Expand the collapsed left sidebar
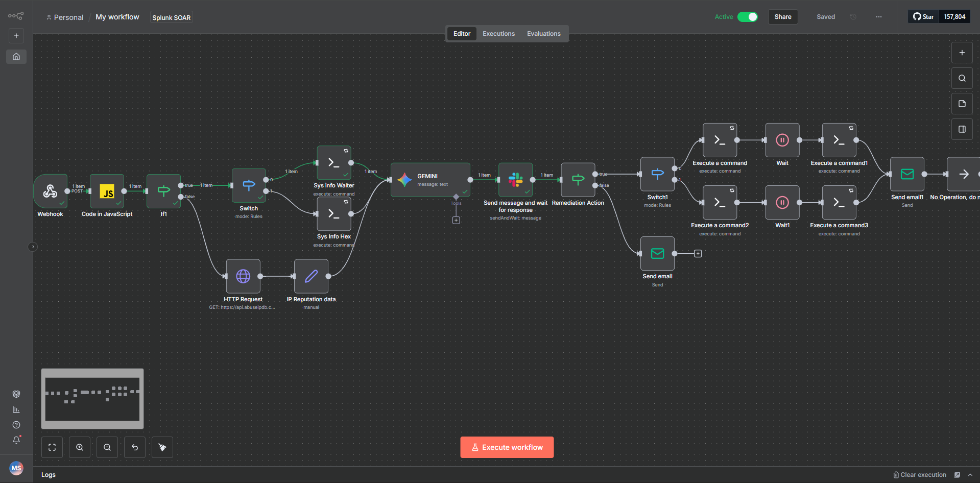980x483 pixels. click(33, 247)
